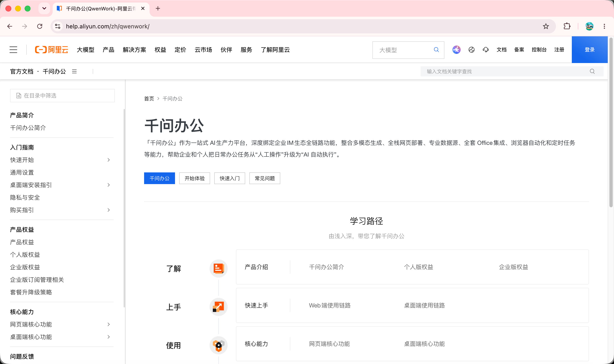Focus the 输入文档关键字查找 search field

[512, 71]
